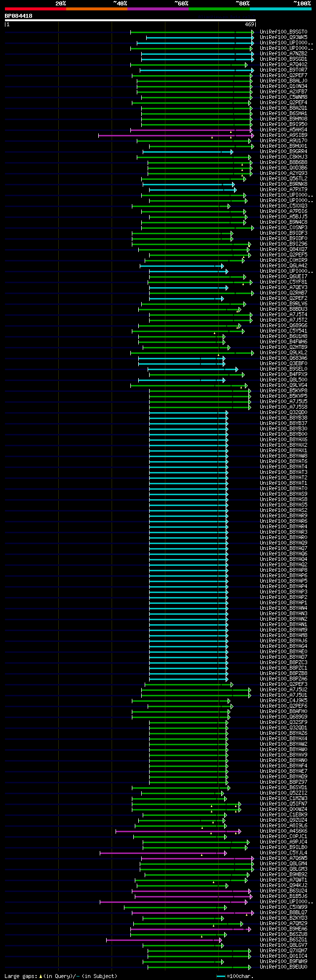Select hit label UniRef100_Q2RAB7
The width and height of the screenshot is (316, 980).
pos(283,293)
